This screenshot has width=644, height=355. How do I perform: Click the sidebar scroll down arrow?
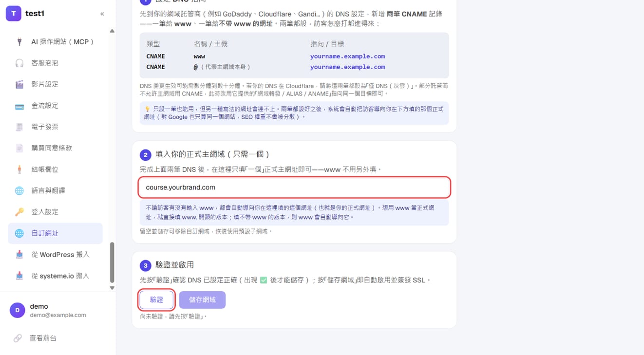(112, 288)
